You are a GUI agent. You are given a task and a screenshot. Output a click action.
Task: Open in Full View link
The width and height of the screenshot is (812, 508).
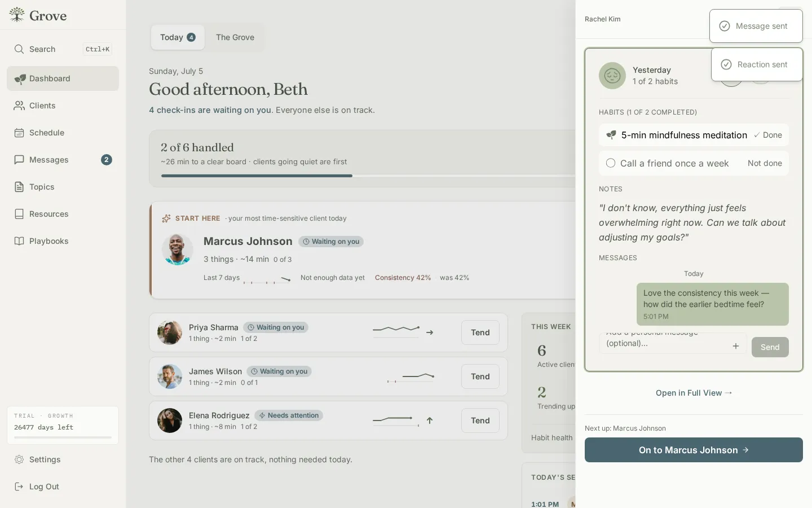tap(694, 393)
